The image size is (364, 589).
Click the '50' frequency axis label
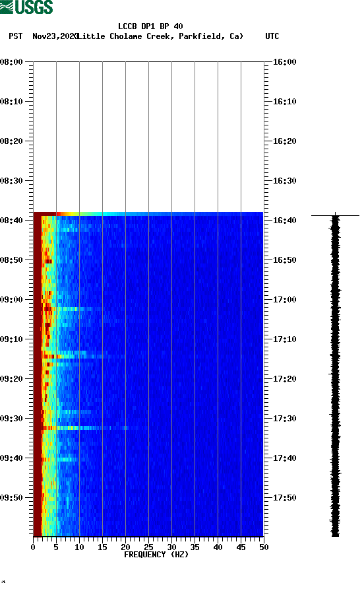click(264, 547)
